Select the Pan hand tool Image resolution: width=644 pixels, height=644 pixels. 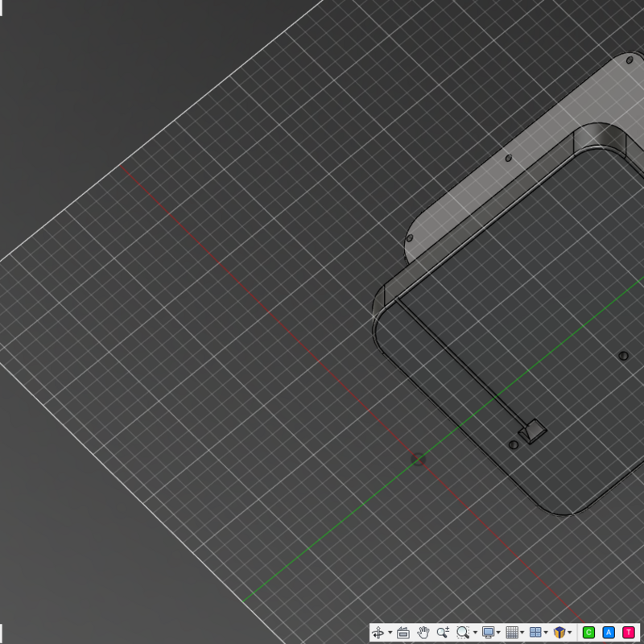(x=423, y=633)
